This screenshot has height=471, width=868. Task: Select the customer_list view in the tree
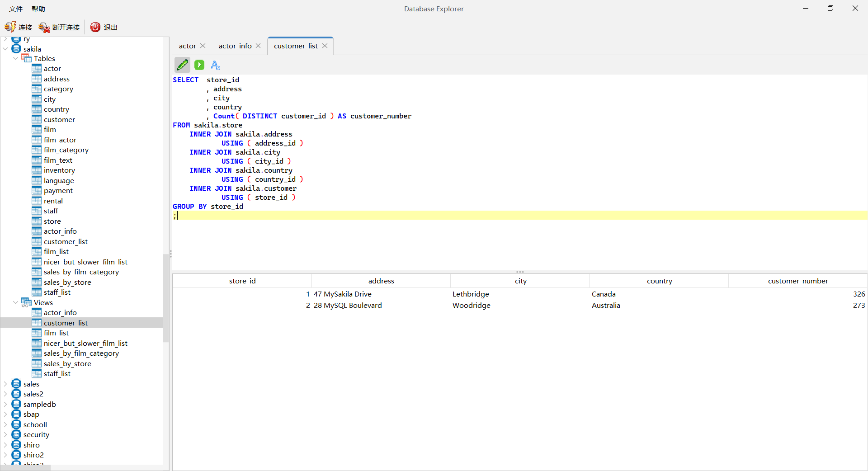point(66,323)
